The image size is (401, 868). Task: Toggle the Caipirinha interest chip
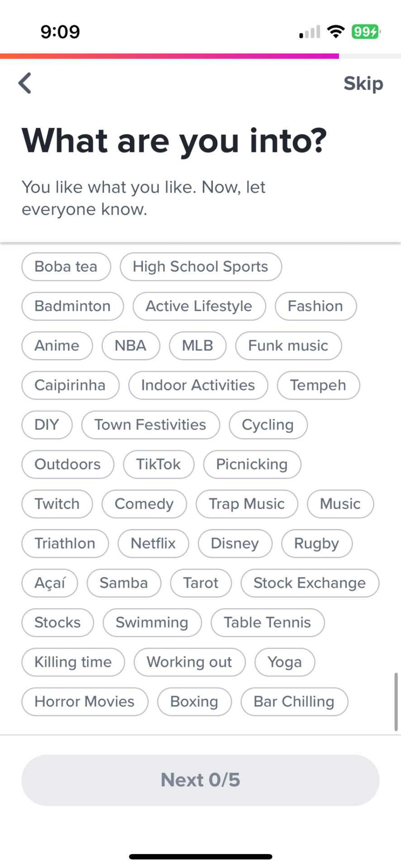point(70,385)
